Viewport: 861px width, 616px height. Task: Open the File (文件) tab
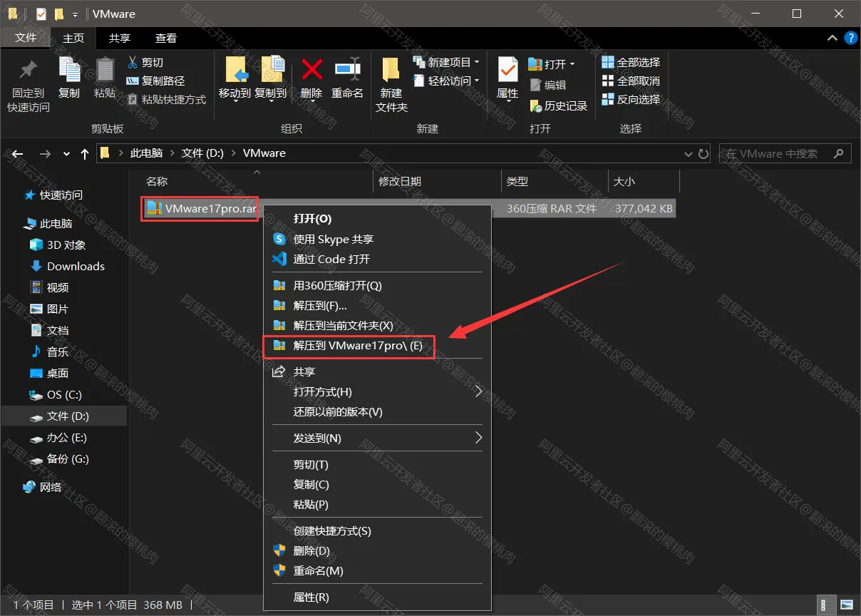click(x=26, y=38)
